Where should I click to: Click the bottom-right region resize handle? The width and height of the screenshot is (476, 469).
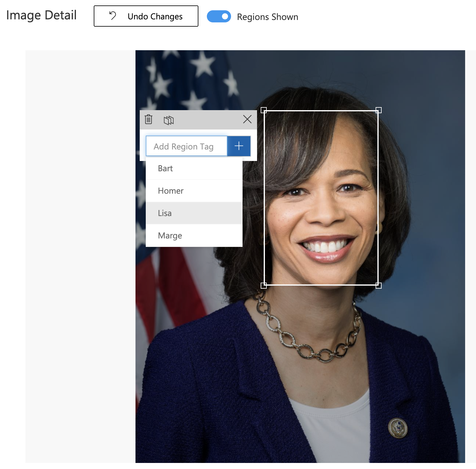[379, 285]
